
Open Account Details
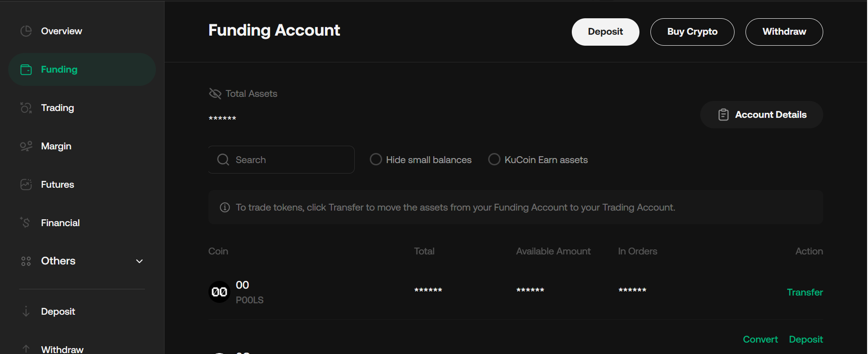[x=762, y=115]
